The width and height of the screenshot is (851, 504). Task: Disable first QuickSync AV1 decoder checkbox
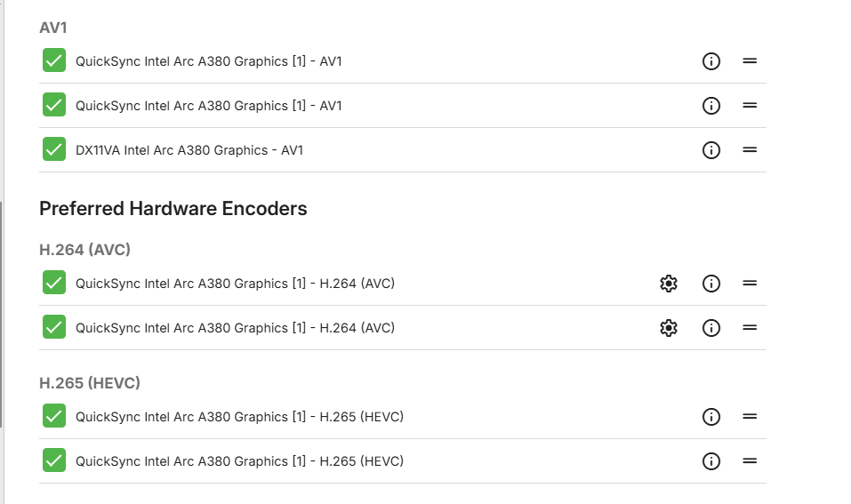click(54, 60)
